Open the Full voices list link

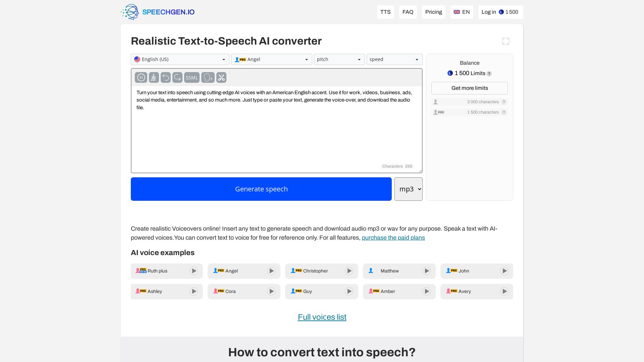coord(322,317)
